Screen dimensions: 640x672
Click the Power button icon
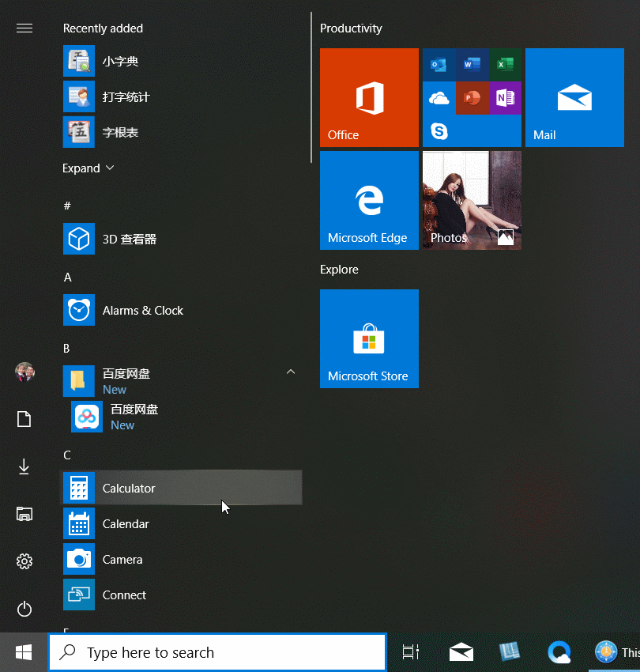pos(24,609)
